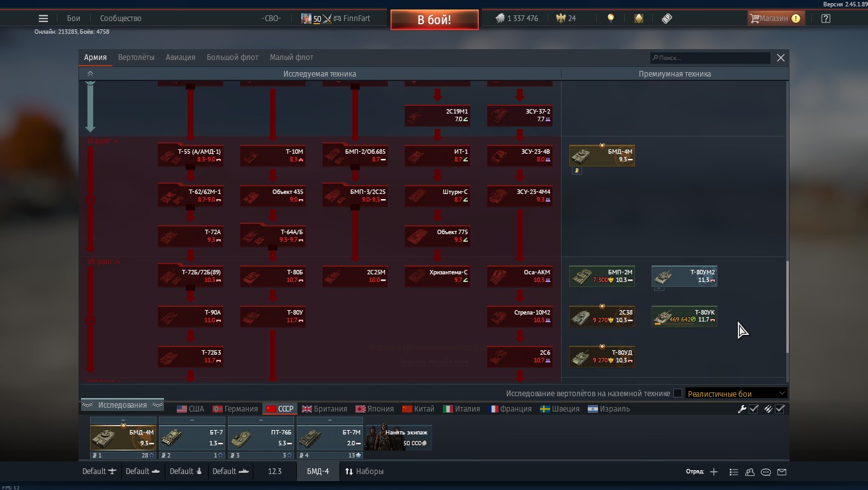This screenshot has width=868, height=490.
Task: Select БМД-4М in premium column
Action: pos(602,156)
